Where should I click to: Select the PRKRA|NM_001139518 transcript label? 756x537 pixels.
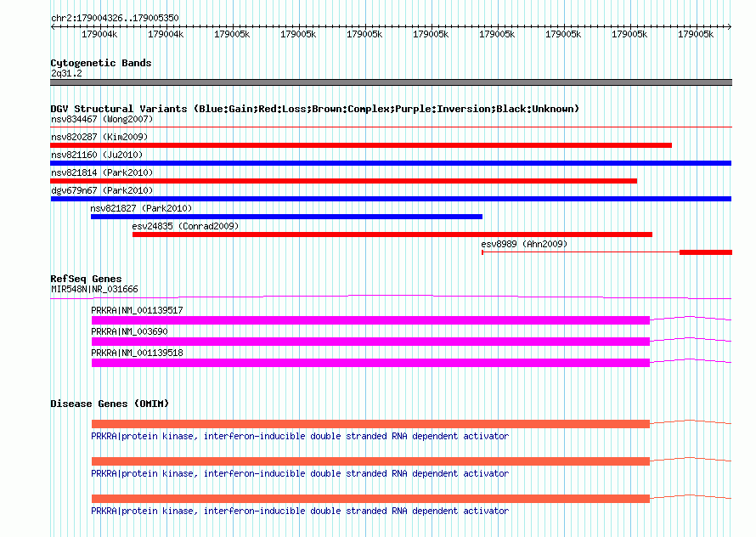click(137, 353)
